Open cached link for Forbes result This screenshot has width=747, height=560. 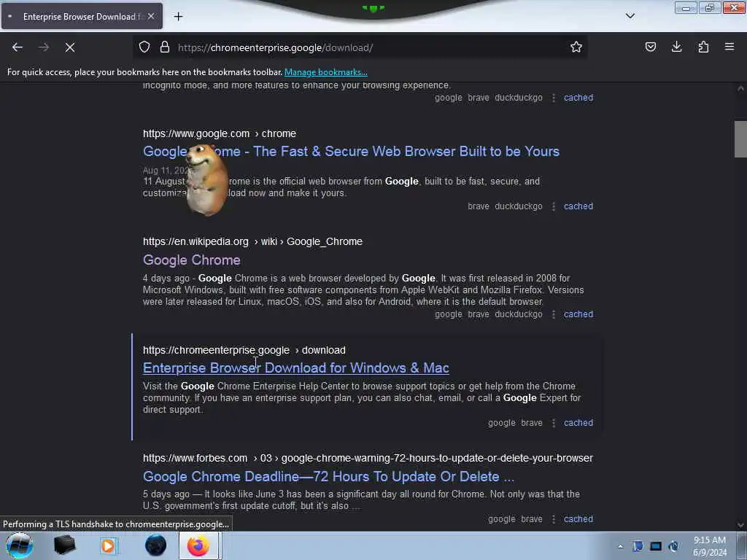point(578,519)
